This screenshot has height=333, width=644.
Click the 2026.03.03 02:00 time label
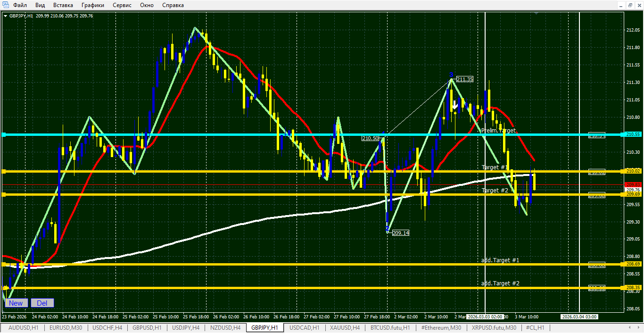click(x=485, y=316)
